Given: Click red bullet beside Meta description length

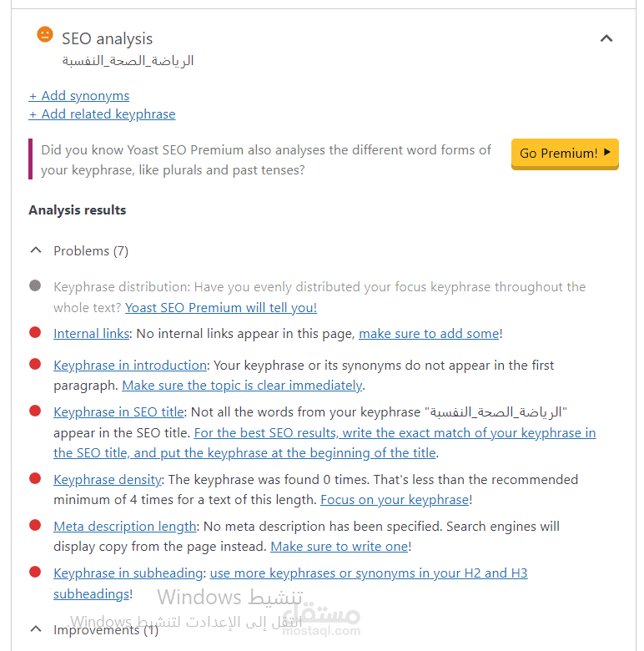Looking at the screenshot, I should (35, 525).
